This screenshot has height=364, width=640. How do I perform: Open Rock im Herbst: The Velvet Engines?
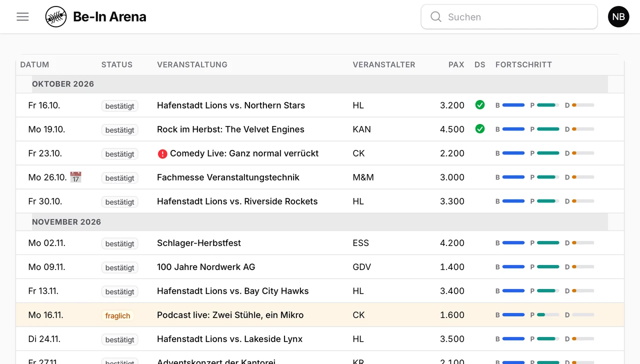pos(230,129)
